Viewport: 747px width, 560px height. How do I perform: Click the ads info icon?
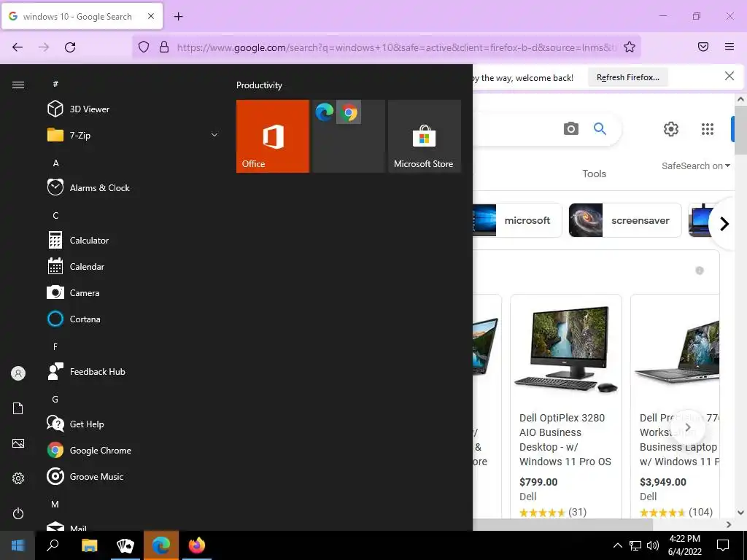point(700,271)
